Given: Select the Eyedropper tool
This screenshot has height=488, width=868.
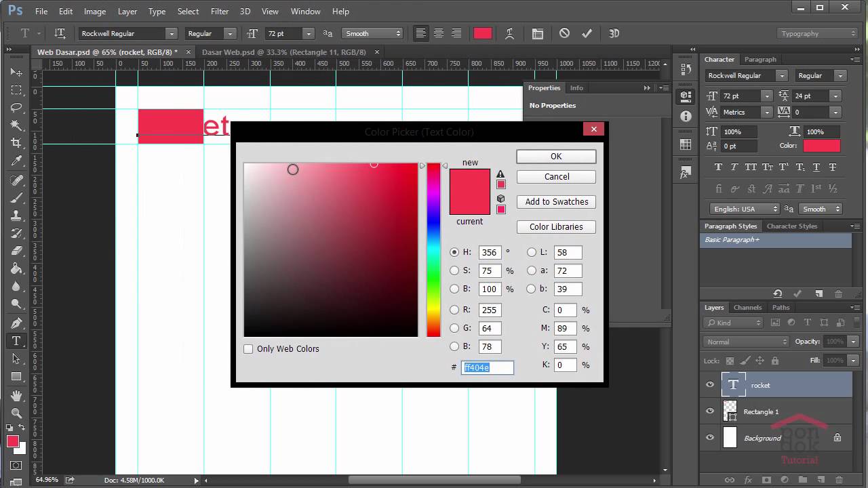Looking at the screenshot, I should point(16,161).
